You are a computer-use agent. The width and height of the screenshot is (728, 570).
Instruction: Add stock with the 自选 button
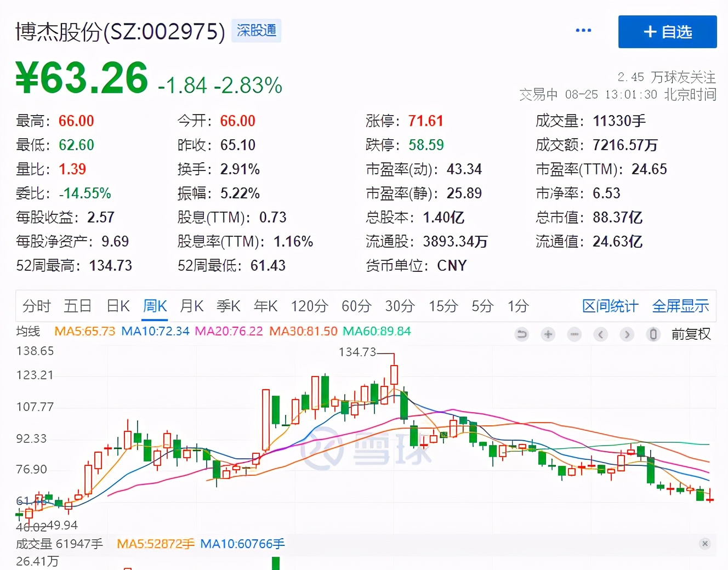pos(667,32)
